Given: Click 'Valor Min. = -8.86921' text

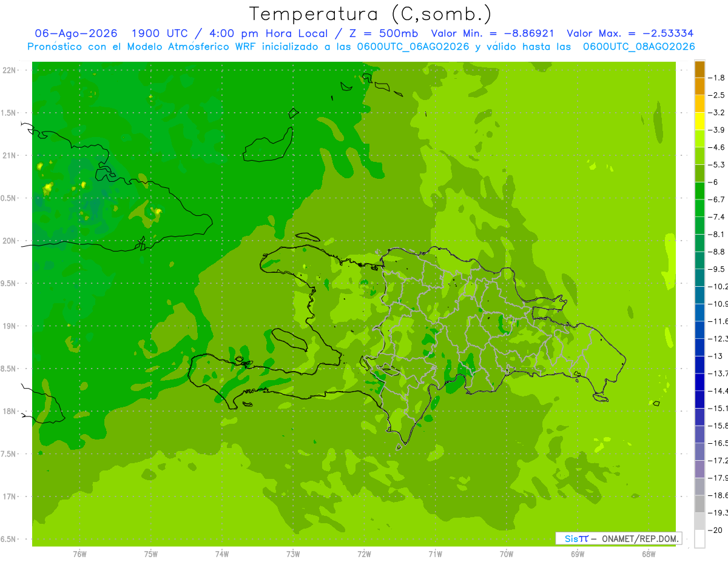Looking at the screenshot, I should pos(492,34).
